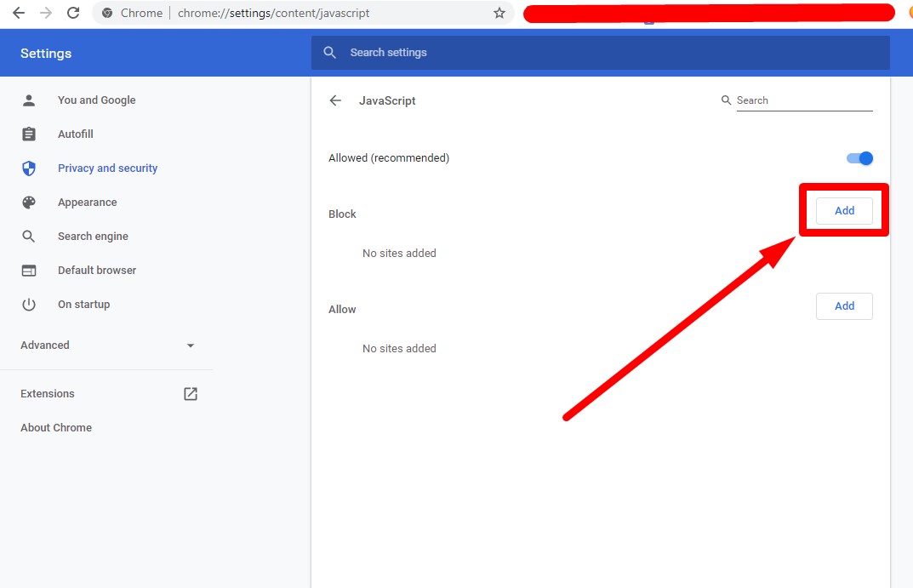
Task: Click Add next to Block
Action: pos(843,210)
